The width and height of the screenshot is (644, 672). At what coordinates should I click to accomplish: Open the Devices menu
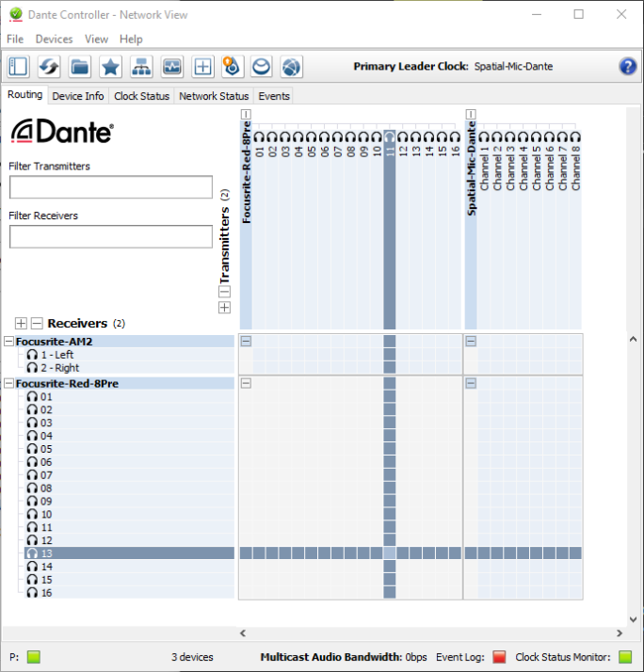click(54, 39)
